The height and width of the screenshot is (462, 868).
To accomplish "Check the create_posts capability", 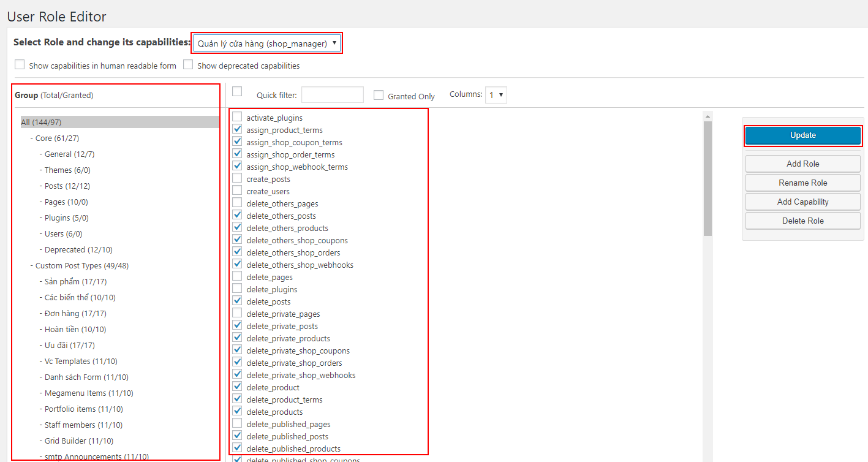I will click(237, 178).
